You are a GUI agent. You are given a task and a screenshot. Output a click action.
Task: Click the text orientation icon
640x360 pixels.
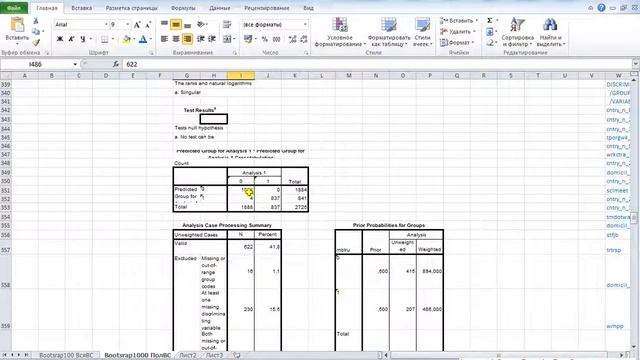point(201,24)
